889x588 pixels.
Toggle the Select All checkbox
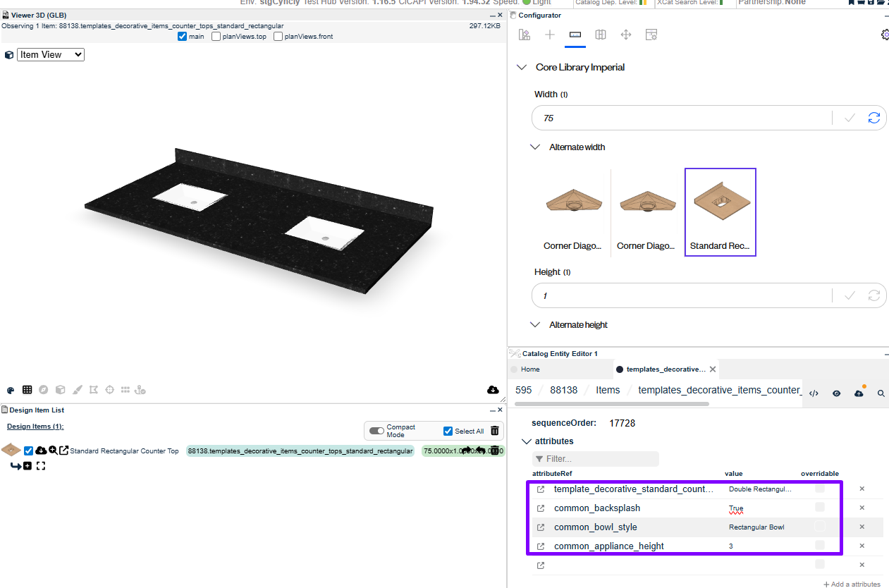click(x=448, y=431)
